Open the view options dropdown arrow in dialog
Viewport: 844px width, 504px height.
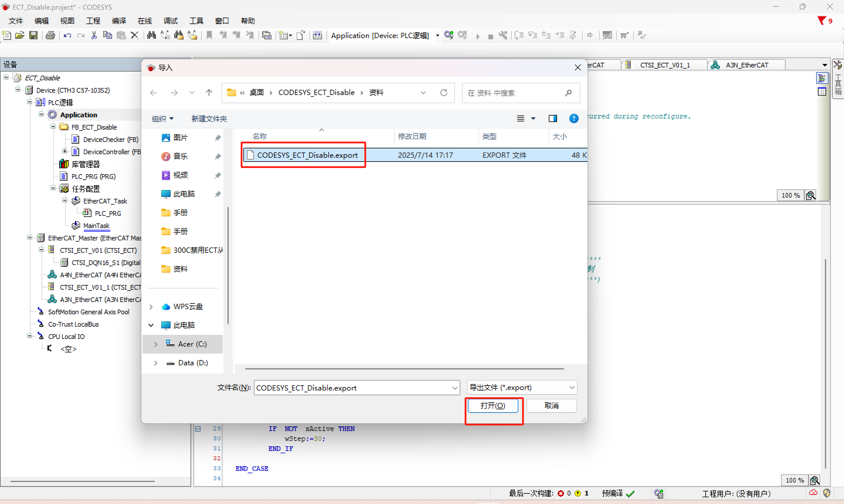[x=533, y=118]
